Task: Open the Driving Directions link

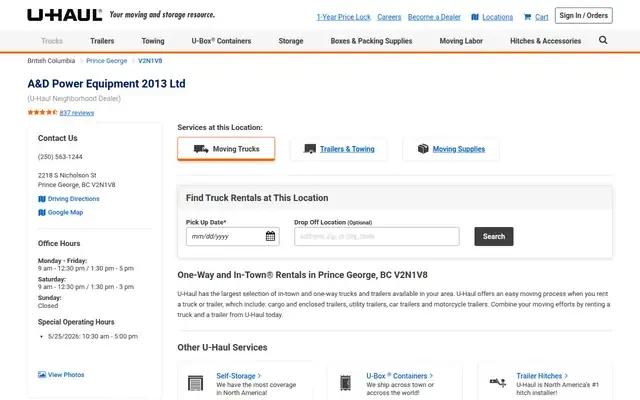Action: tap(73, 199)
